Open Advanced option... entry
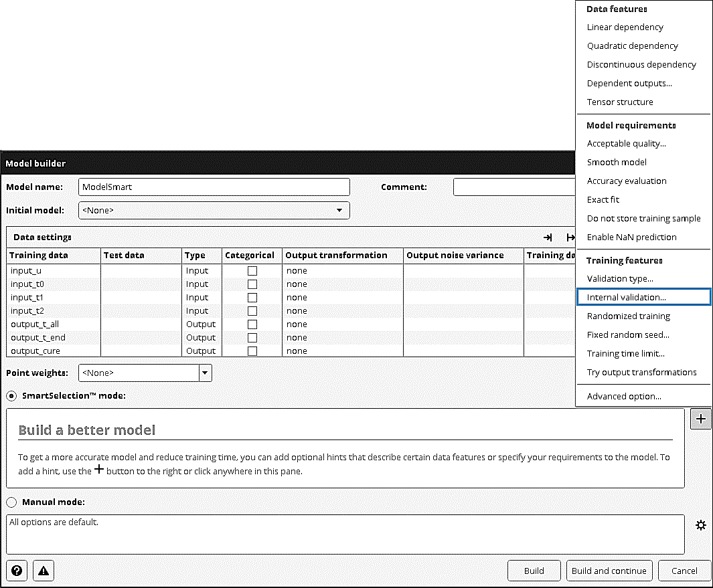713x588 pixels. 624,396
